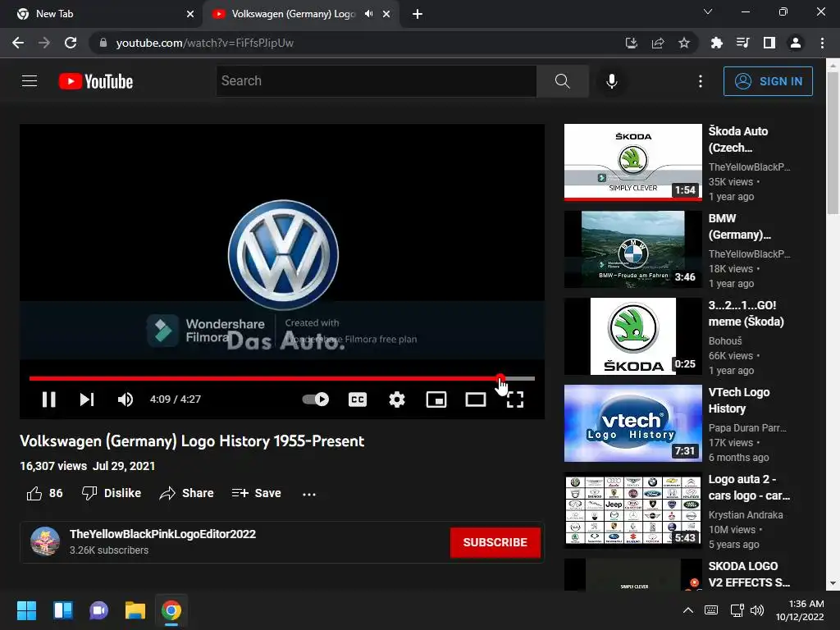Open a new browser tab
Image resolution: width=840 pixels, height=630 pixels.
418,14
